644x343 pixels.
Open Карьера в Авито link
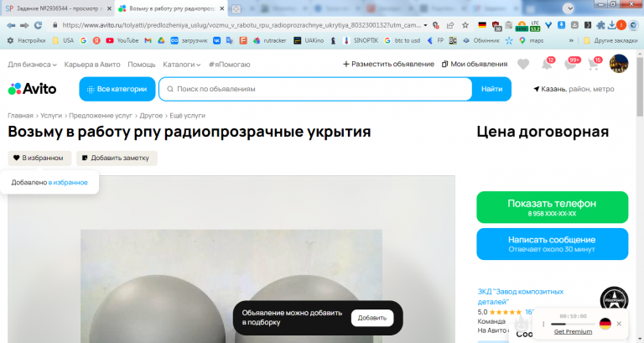[x=92, y=65]
